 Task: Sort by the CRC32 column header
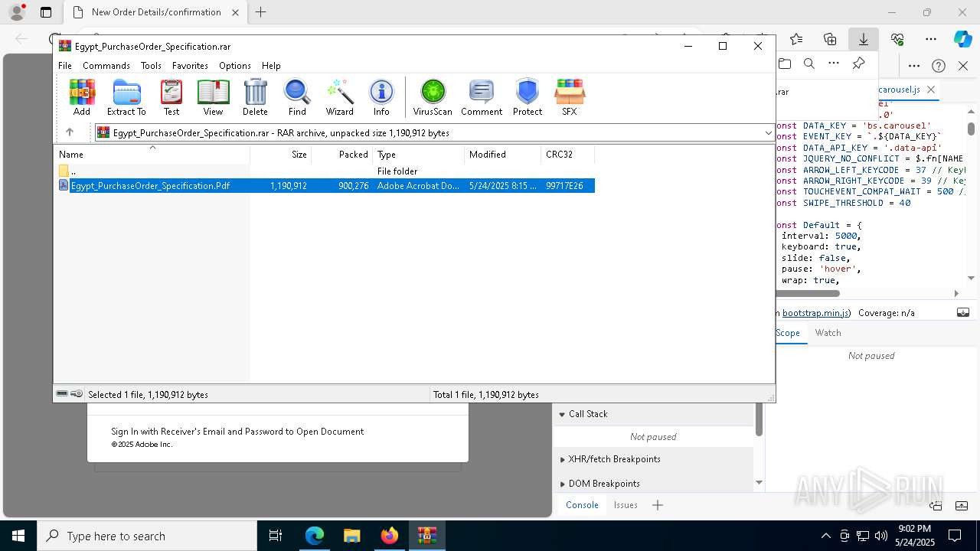(568, 155)
